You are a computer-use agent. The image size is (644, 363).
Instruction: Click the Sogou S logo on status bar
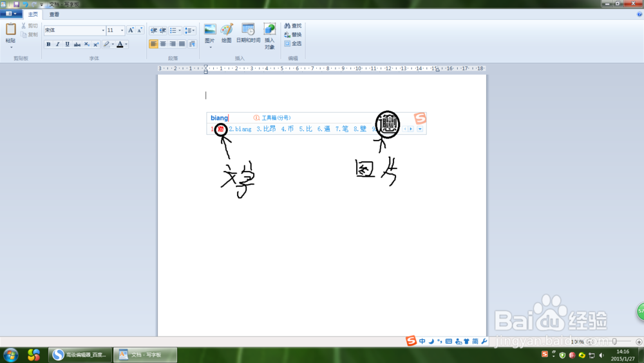[411, 341]
